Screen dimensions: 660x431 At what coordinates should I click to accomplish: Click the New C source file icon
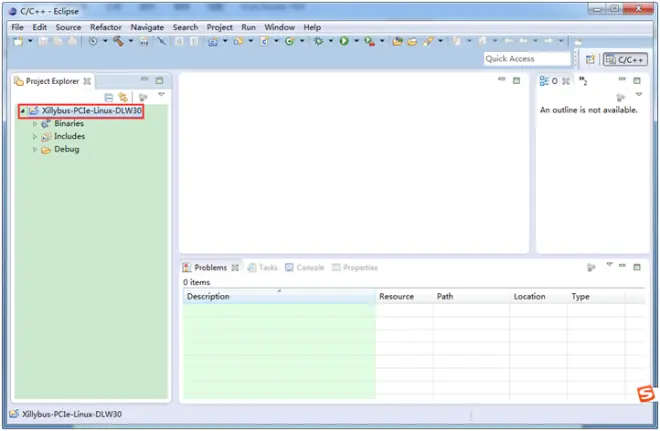point(264,41)
